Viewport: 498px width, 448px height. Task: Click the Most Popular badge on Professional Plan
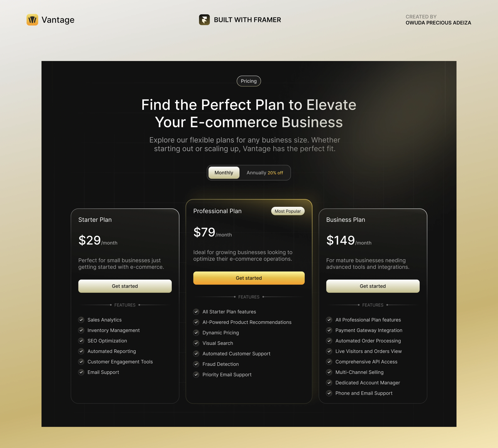287,211
